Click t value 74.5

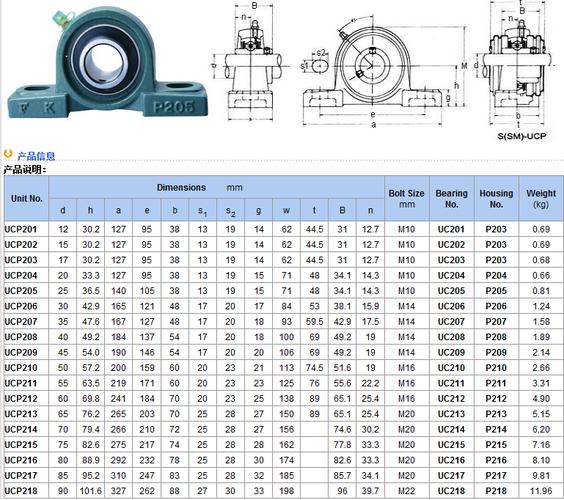314,368
